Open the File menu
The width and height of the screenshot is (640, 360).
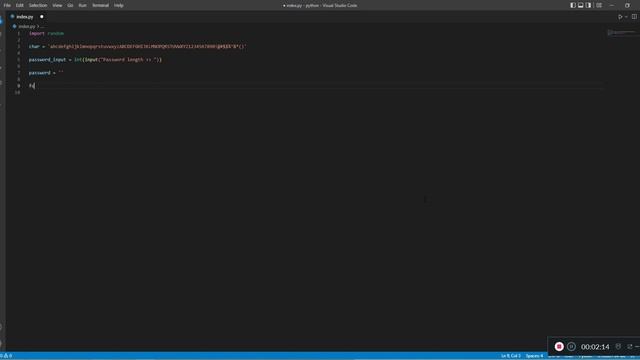7,5
